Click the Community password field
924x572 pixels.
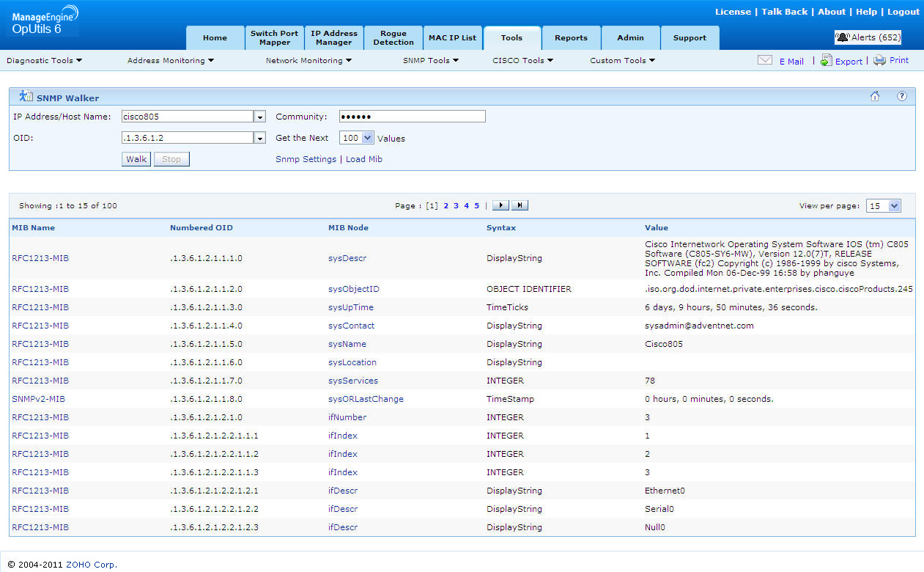[x=412, y=117]
